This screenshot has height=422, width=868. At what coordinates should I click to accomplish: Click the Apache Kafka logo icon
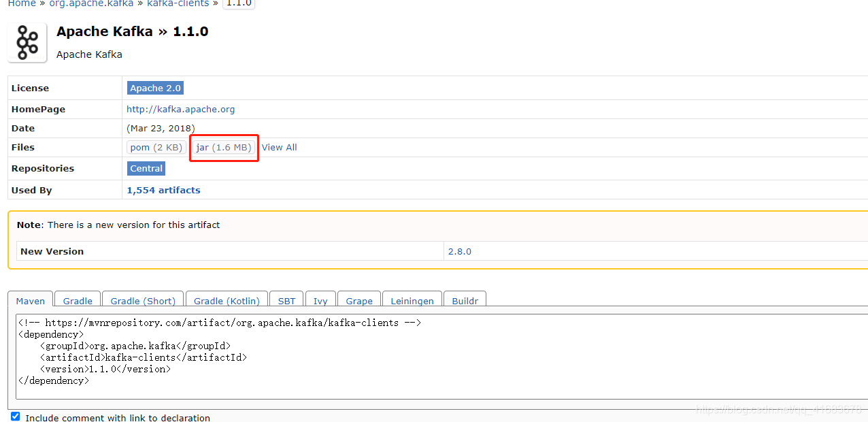(27, 42)
